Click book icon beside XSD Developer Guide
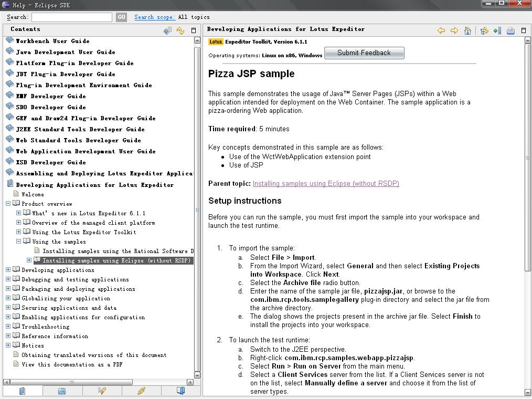 [10, 162]
